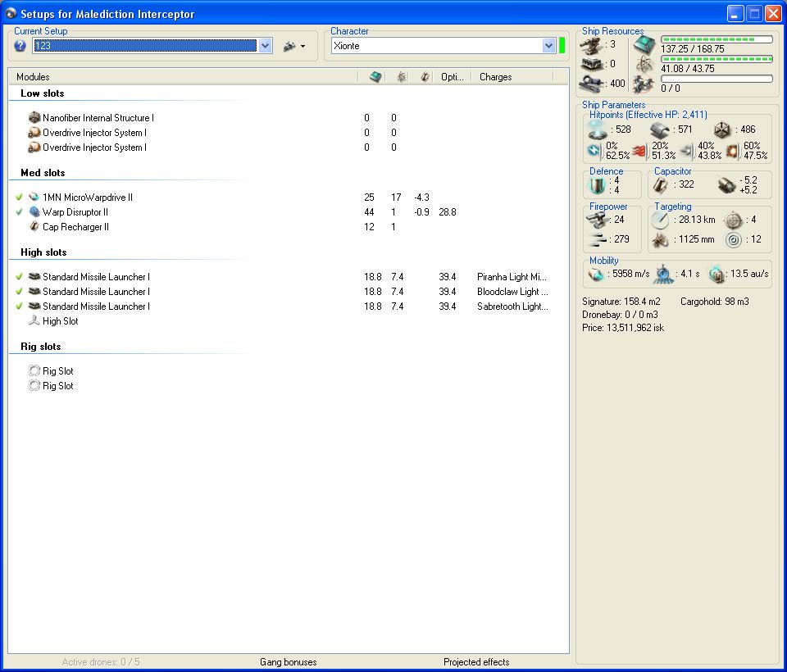Open the Active drones section
This screenshot has width=787, height=672.
tap(101, 662)
